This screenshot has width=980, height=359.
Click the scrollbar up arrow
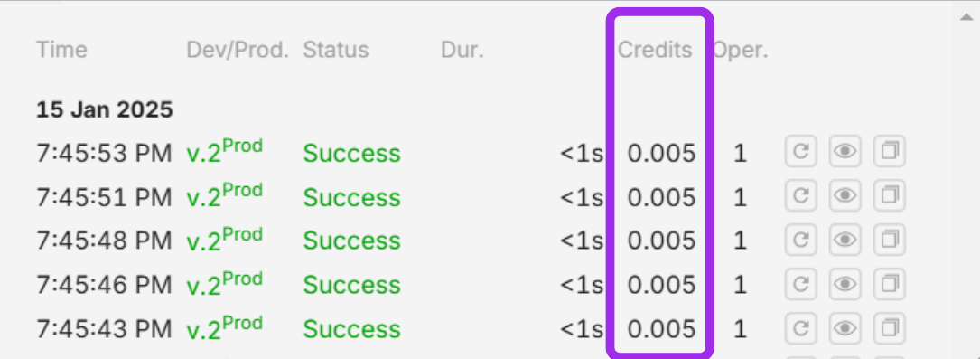[966, 17]
